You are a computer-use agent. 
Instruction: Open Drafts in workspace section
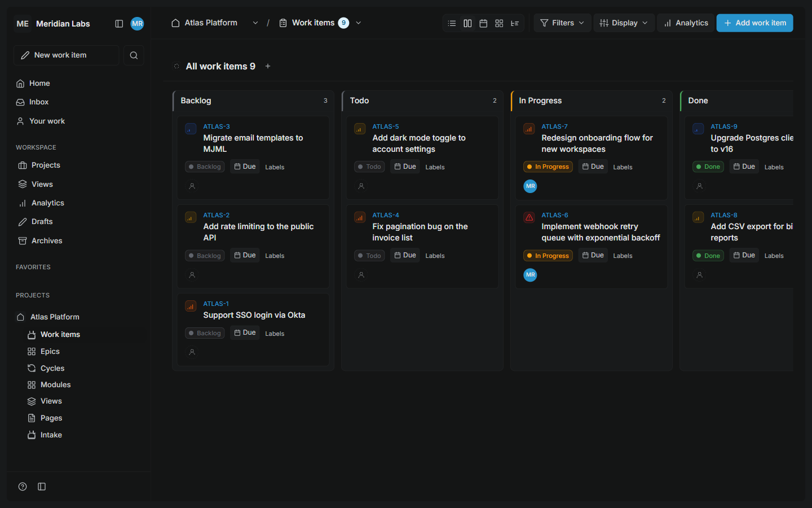pos(42,222)
